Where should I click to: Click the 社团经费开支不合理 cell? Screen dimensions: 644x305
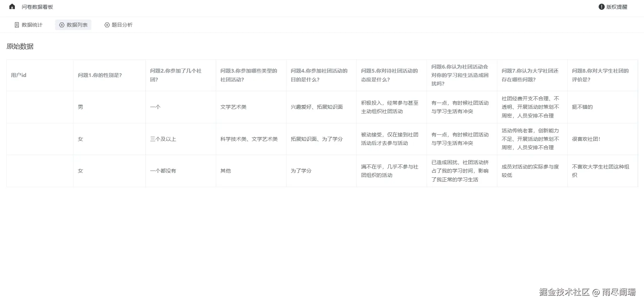pyautogui.click(x=532, y=107)
